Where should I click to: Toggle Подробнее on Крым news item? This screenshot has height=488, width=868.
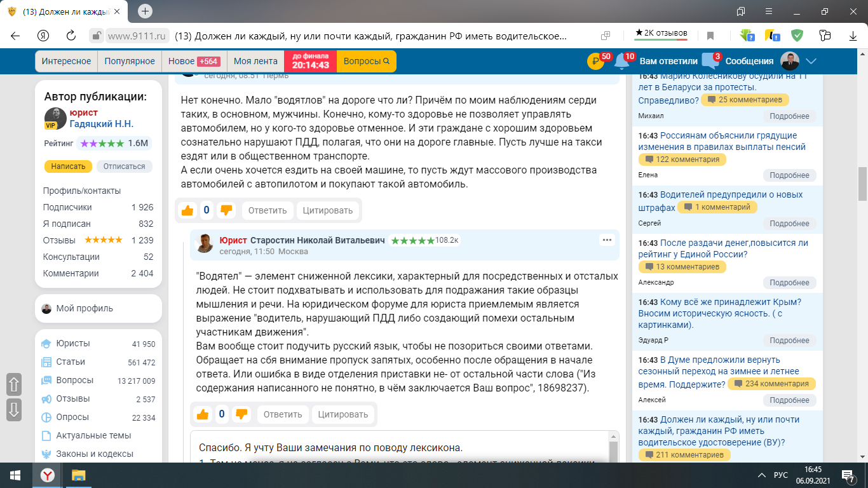pos(789,341)
